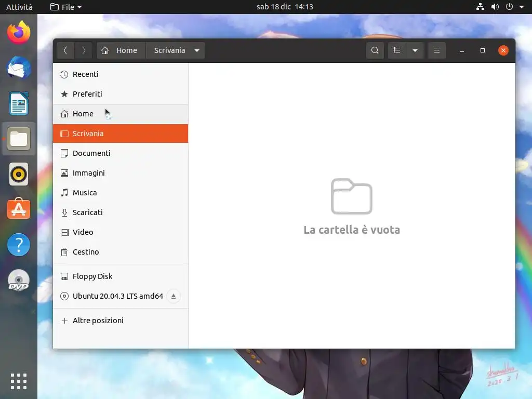Open Firefox from the dock

tap(19, 33)
